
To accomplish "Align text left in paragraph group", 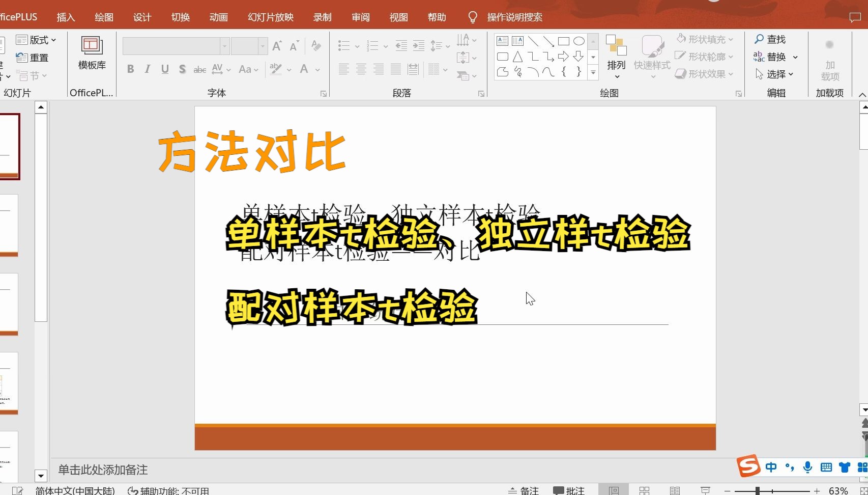I will click(x=344, y=69).
